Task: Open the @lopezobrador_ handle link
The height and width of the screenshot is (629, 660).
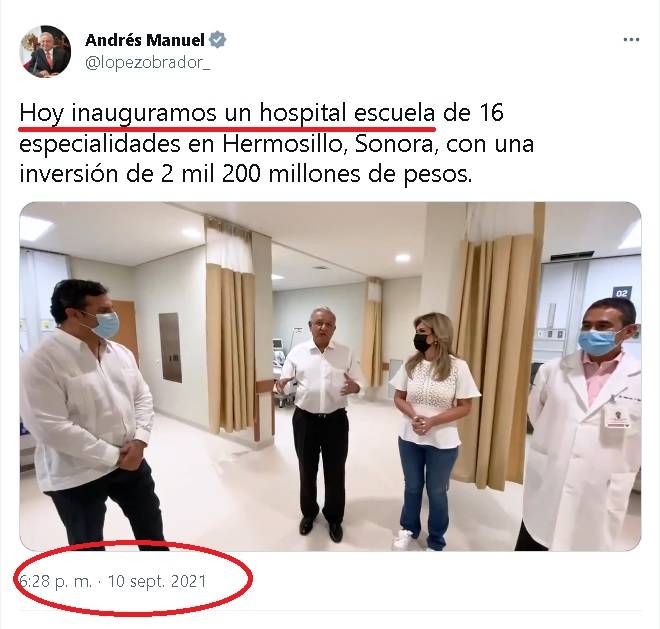Action: 148,63
